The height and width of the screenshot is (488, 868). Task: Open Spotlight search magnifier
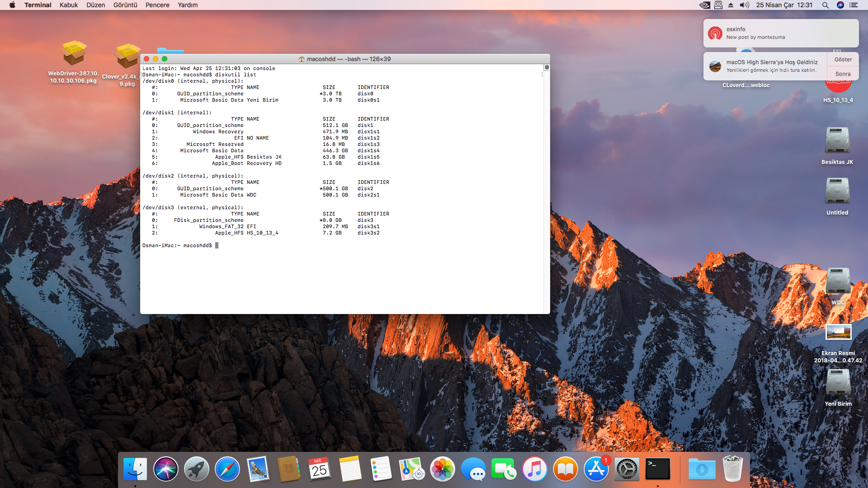(x=825, y=5)
